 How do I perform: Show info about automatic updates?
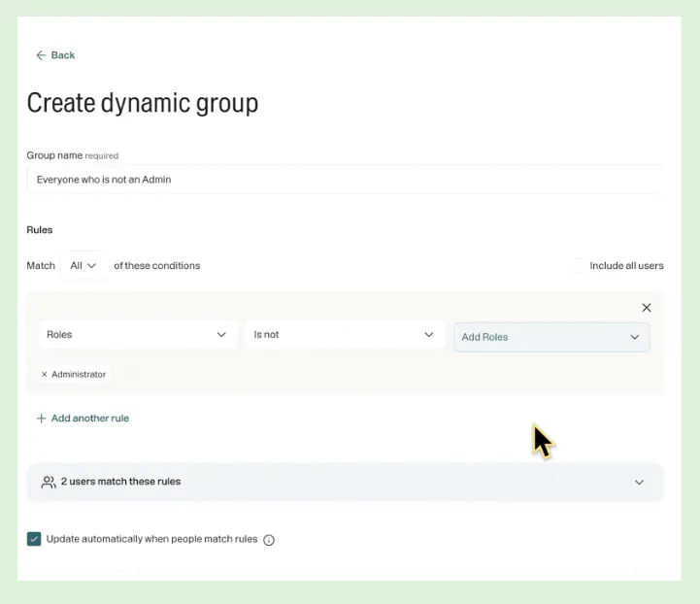269,540
